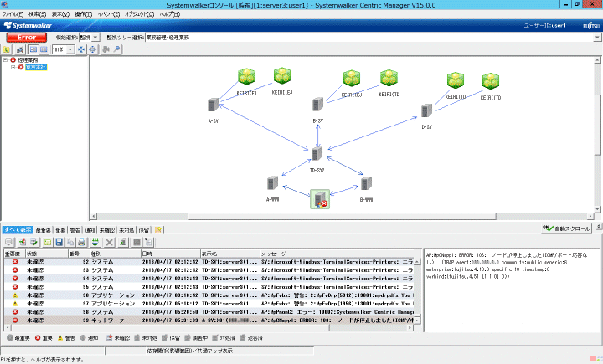The image size is (603, 364).
Task: Click the new filter tab icon after 保留
Action: tap(158, 230)
